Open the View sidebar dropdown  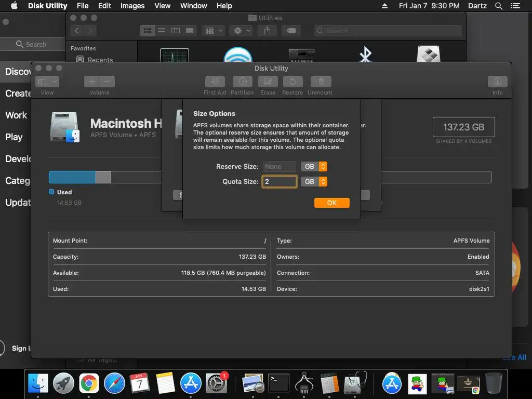47,82
